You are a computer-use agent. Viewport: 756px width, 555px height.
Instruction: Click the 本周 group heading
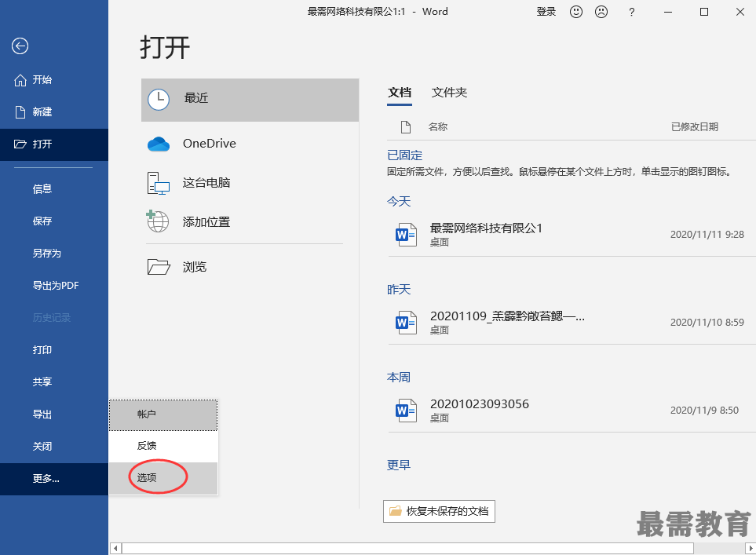coord(399,377)
